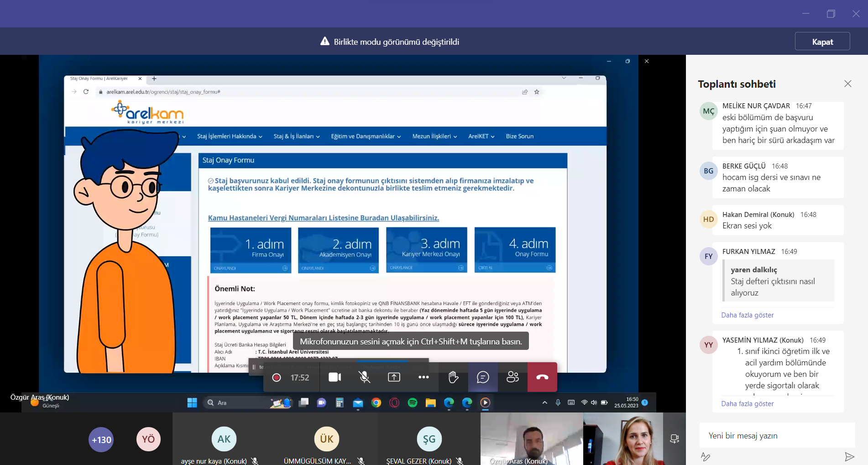Viewport: 868px width, 465px height.
Task: Unmute the microphone in meeting toolbar
Action: (x=364, y=377)
